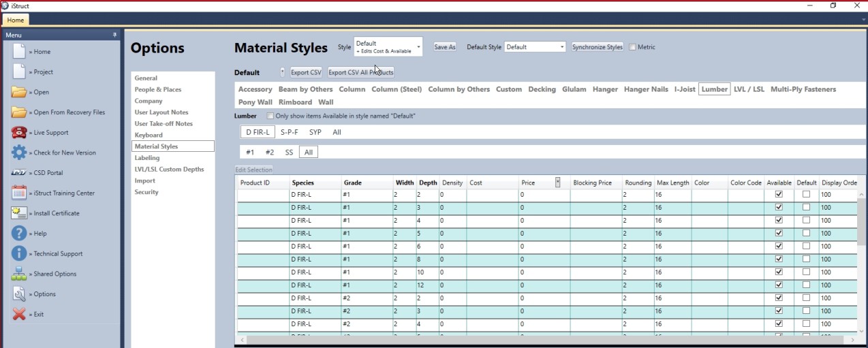The height and width of the screenshot is (348, 868).
Task: Click the Live Support phone icon
Action: point(19,132)
